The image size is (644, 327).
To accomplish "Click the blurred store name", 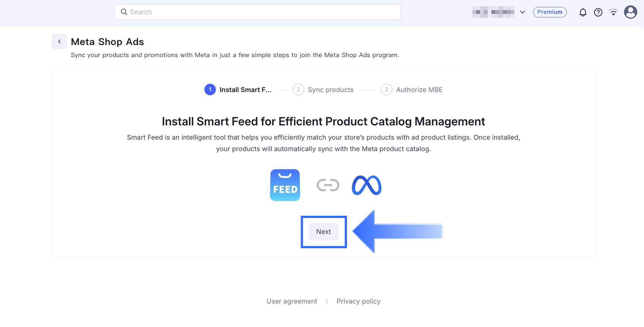I will (493, 12).
